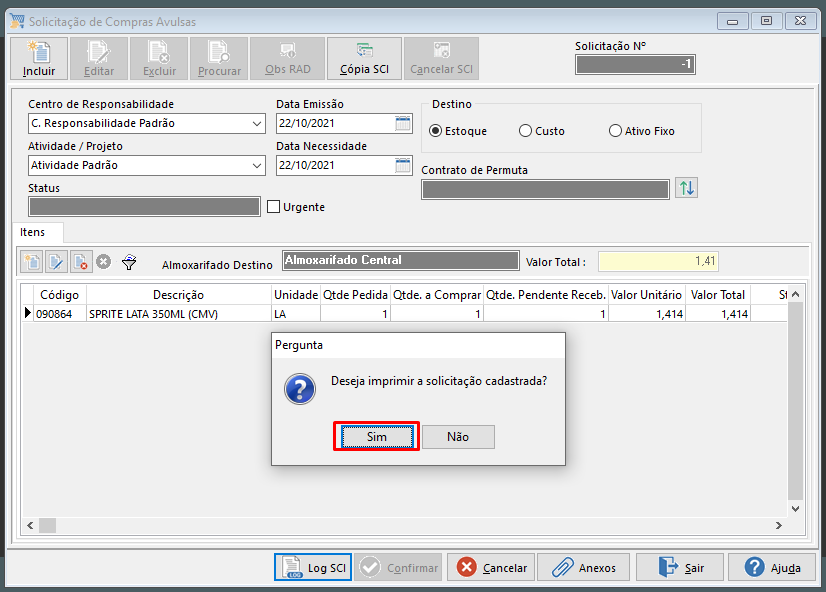Viewport: 826px width, 592px height.
Task: Click the Valor Total column header in grid
Action: point(718,295)
